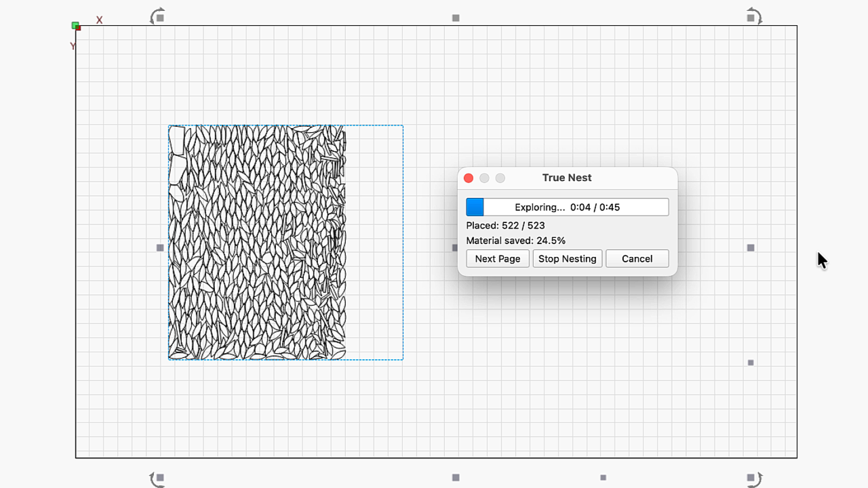868x488 pixels.
Task: Cancel the True Nest operation
Action: click(637, 258)
